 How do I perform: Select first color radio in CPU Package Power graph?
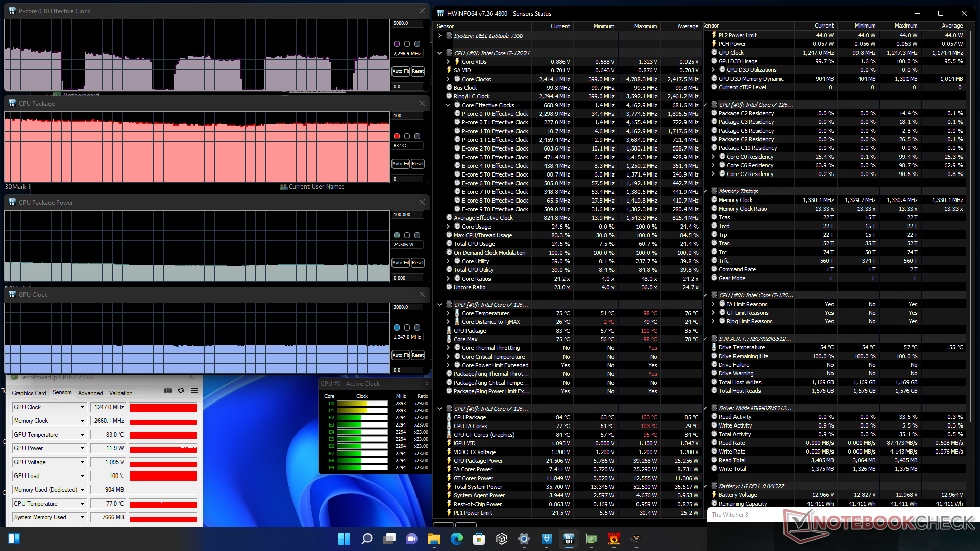coord(397,235)
